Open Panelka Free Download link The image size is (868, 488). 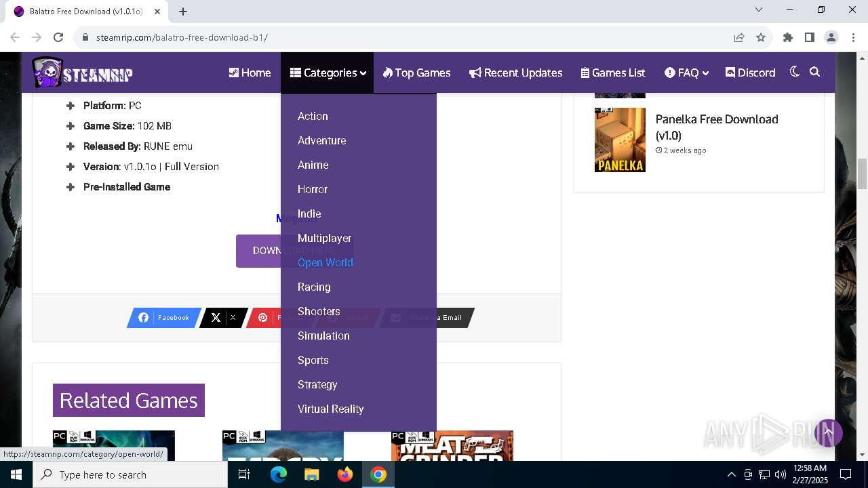(716, 127)
